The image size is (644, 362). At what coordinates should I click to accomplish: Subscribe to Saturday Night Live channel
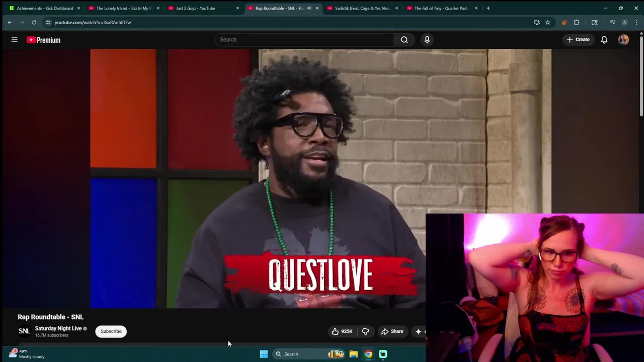[111, 331]
